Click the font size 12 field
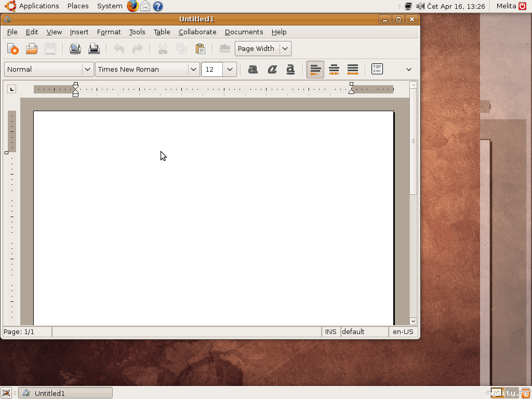The height and width of the screenshot is (399, 532). 212,69
